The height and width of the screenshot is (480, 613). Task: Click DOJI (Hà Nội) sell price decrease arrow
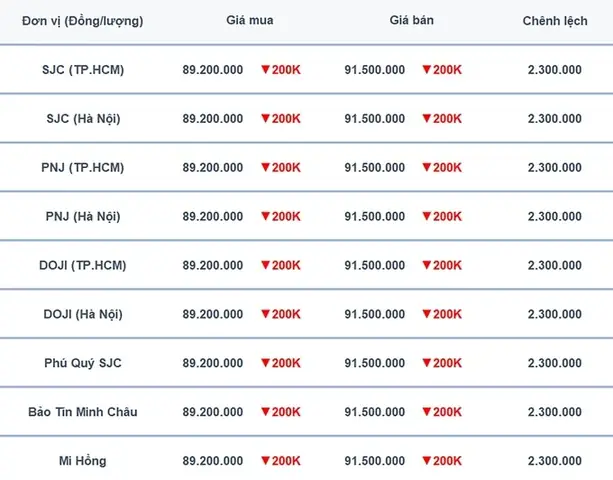(x=427, y=314)
